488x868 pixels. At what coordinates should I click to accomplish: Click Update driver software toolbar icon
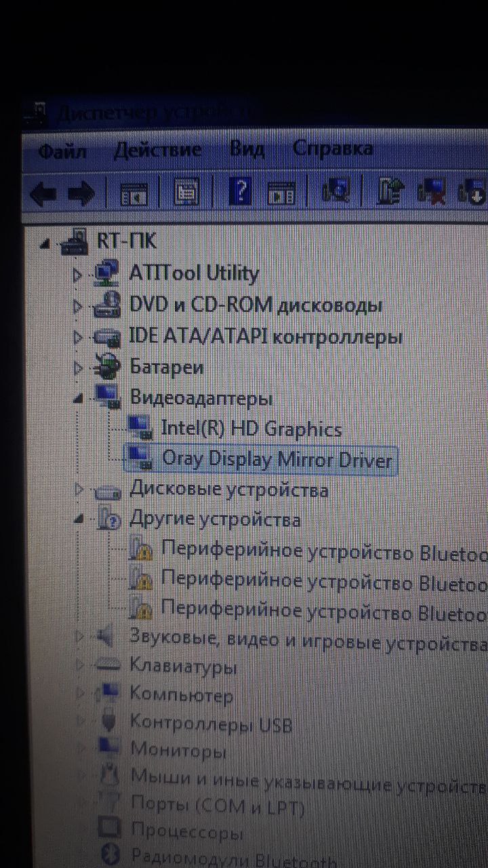pyautogui.click(x=391, y=192)
